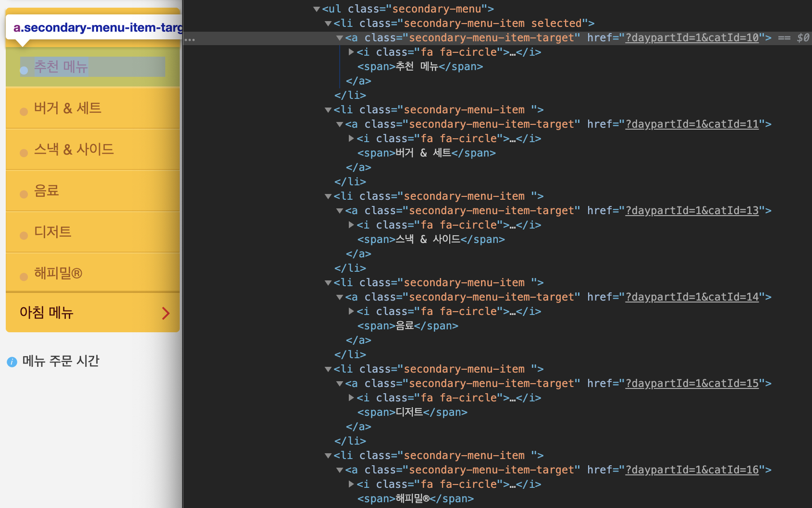Collapse the anchor node with catId=11

pyautogui.click(x=340, y=124)
